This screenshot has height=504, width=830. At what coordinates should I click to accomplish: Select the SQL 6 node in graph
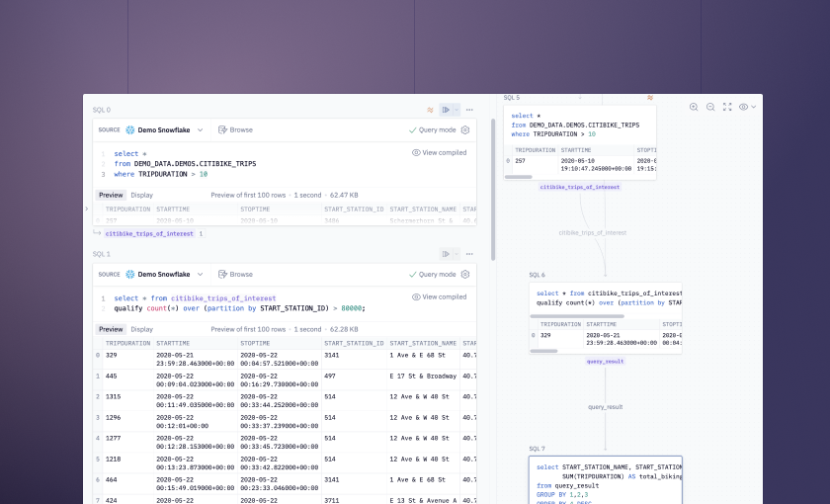605,317
